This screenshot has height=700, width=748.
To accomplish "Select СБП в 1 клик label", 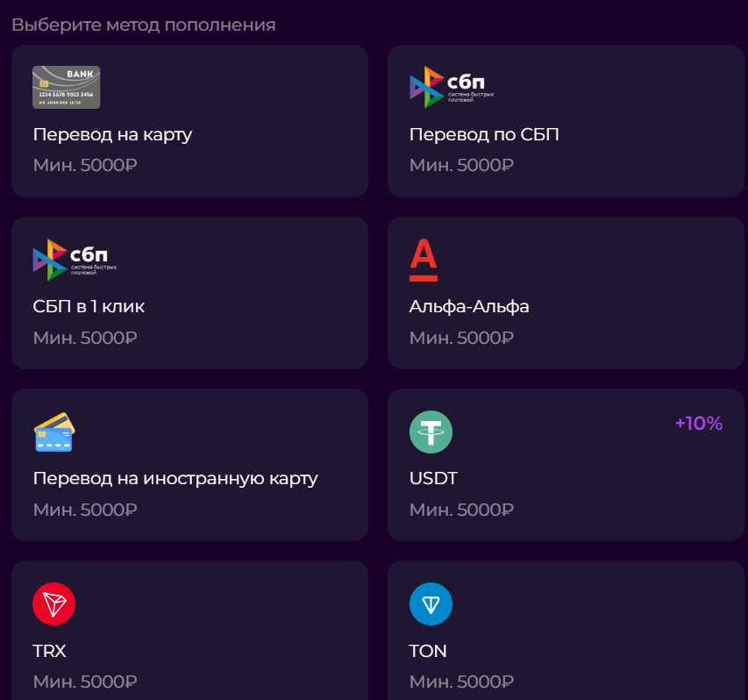I will click(x=89, y=307).
